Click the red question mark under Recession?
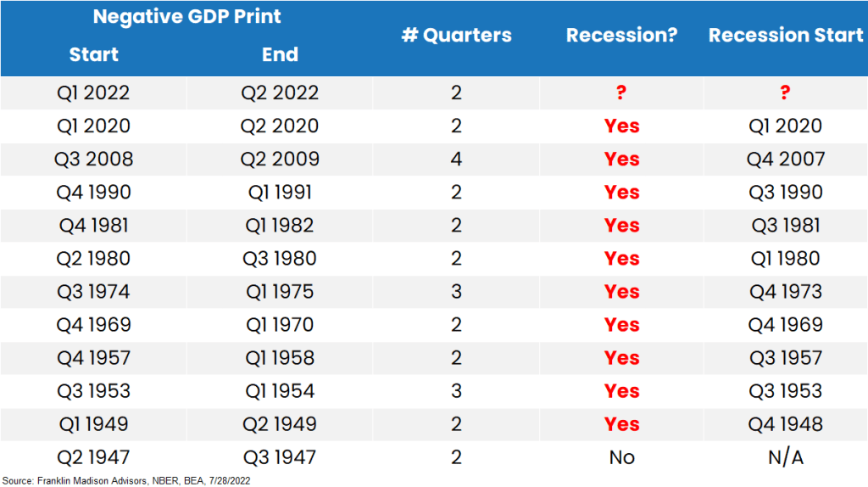 (621, 92)
